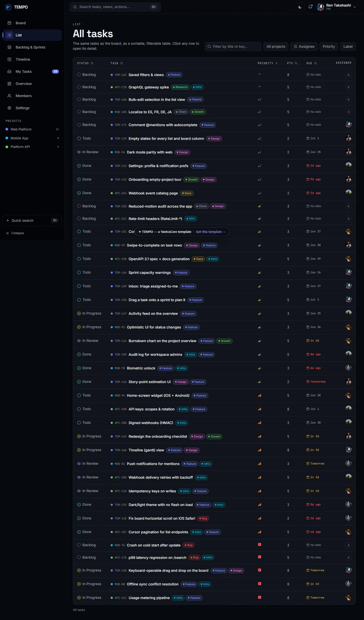The width and height of the screenshot is (364, 620).
Task: Click priority icon for Story-point estimation UI
Action: pos(259,382)
